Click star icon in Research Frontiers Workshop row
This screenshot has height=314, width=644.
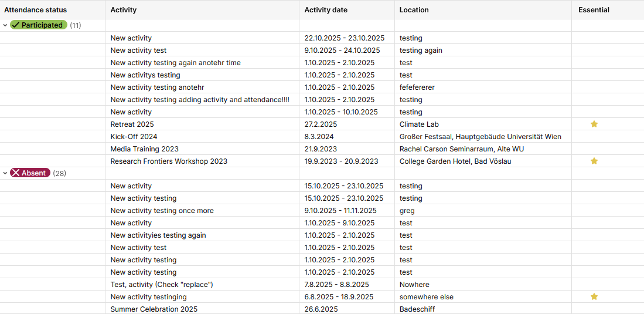tap(594, 161)
